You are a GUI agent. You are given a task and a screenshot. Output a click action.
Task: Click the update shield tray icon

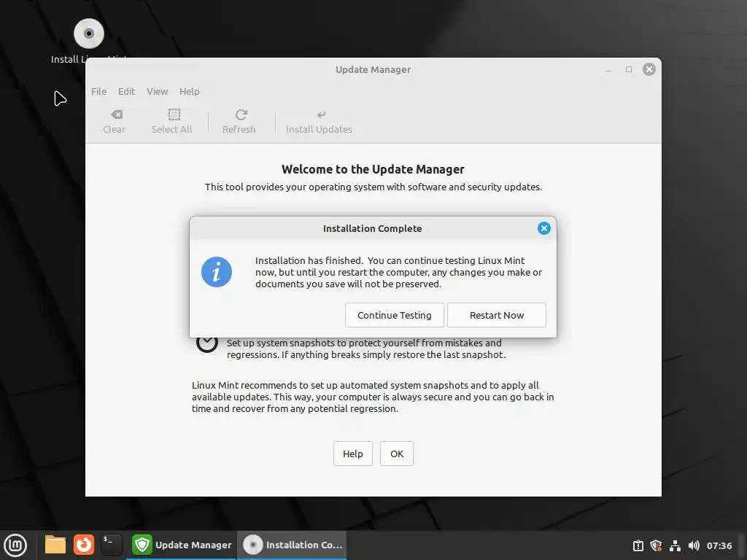(x=656, y=545)
